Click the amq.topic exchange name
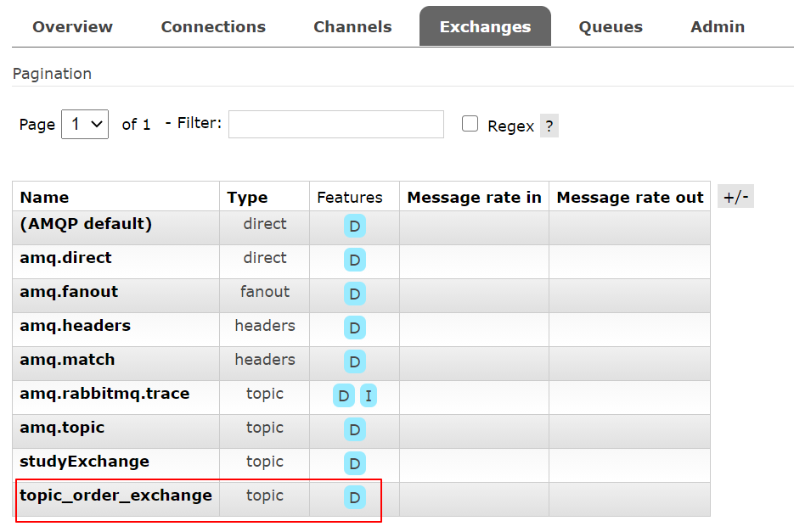The height and width of the screenshot is (532, 794). click(x=62, y=428)
